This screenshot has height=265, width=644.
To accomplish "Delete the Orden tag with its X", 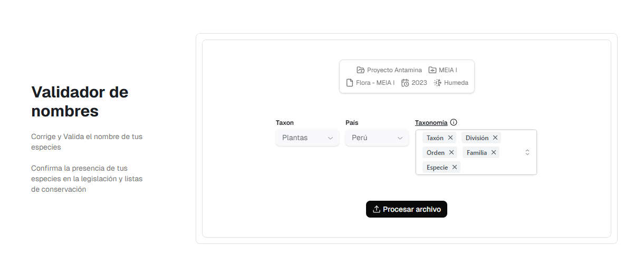I will 451,152.
